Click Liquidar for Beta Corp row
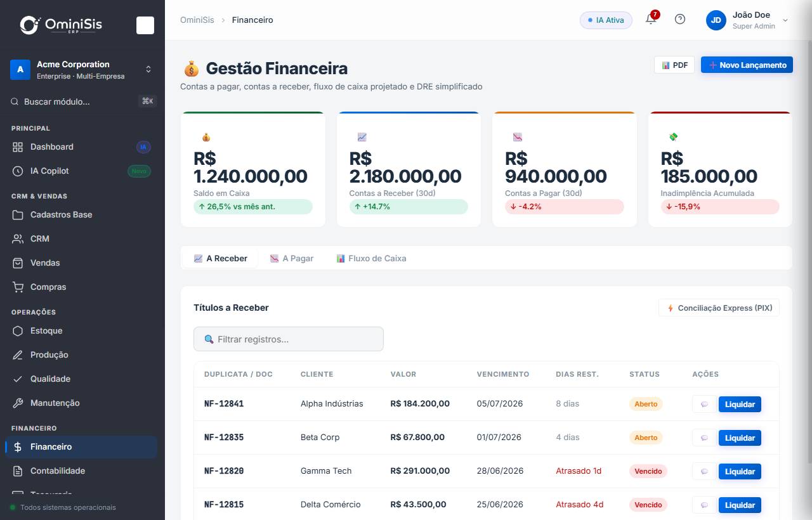 [740, 438]
